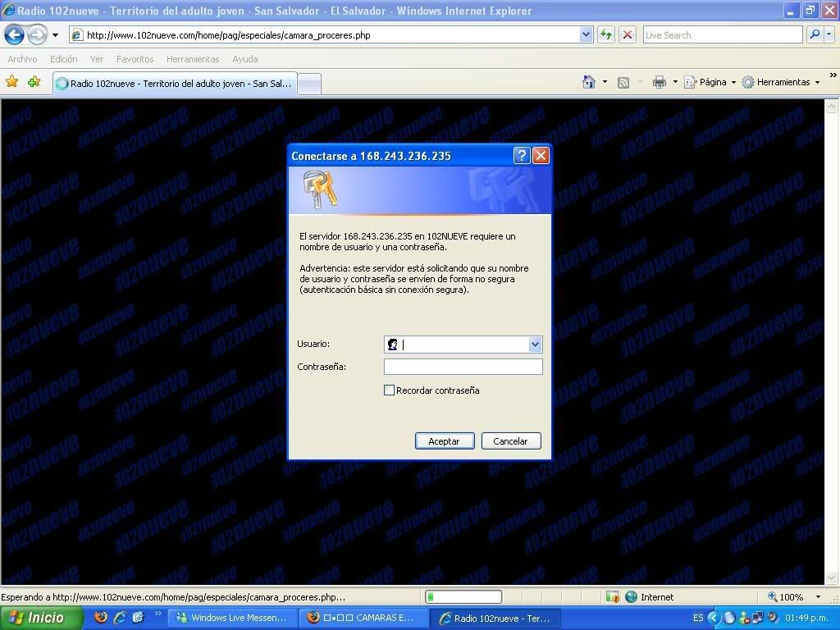Open the Edición menu
840x630 pixels.
[64, 59]
